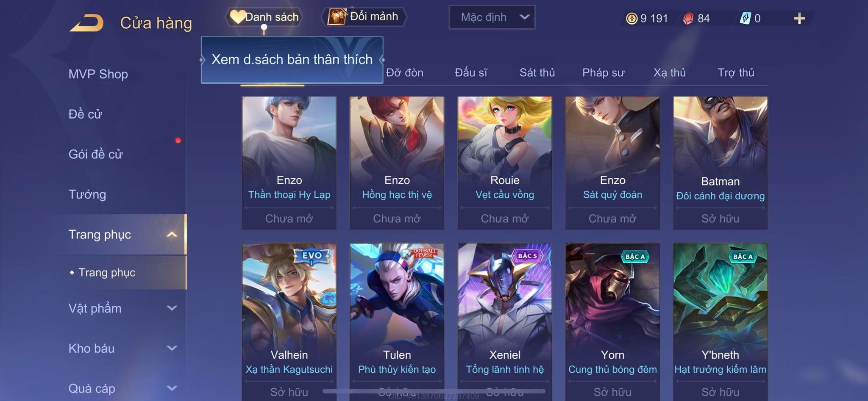The height and width of the screenshot is (401, 868).
Task: Click the back arrow icon beside Cửa hàng
Action: [x=86, y=23]
